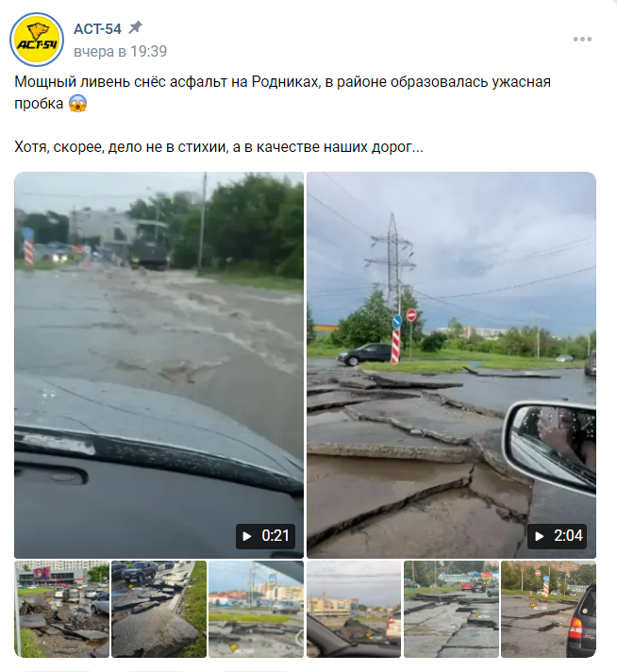
Task: Open the ACT-54 community avatar
Action: (x=37, y=40)
